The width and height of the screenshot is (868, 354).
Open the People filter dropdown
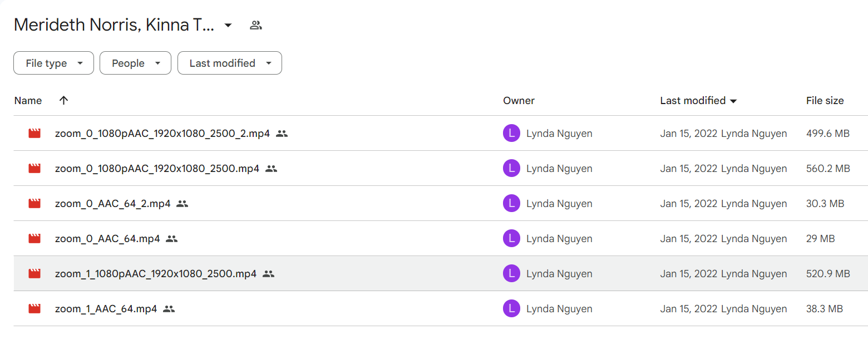135,63
